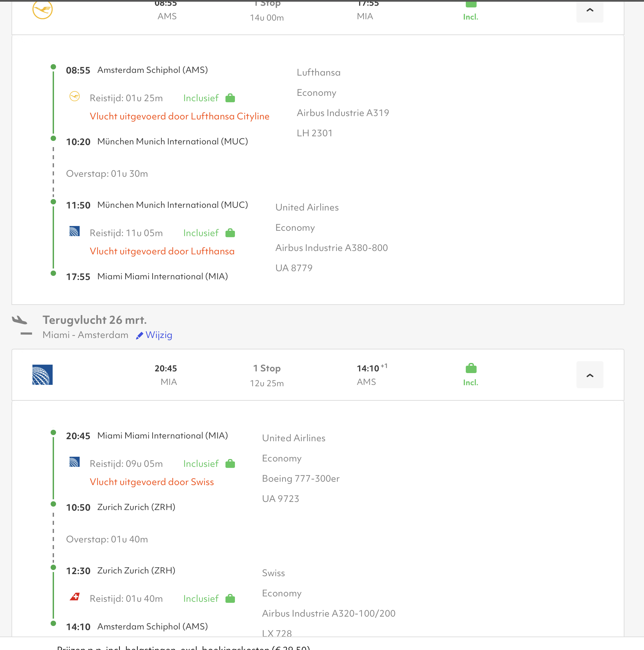
Task: Click the Overstap 01u 30m layover text
Action: point(107,174)
